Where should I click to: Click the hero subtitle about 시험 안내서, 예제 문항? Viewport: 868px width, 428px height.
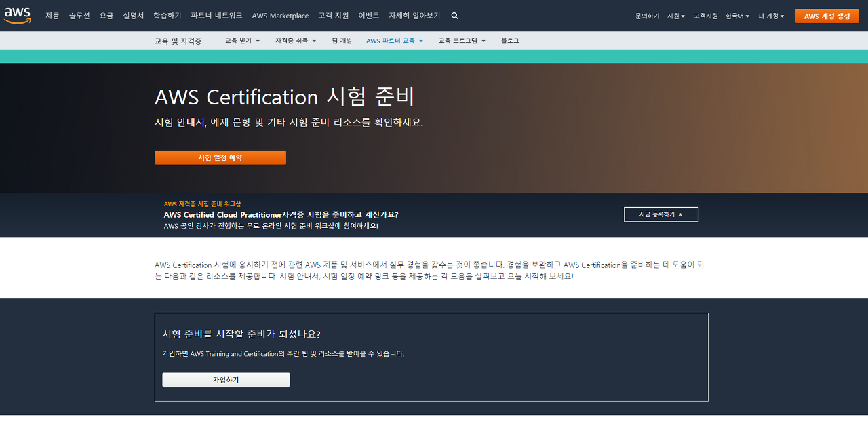coord(289,123)
